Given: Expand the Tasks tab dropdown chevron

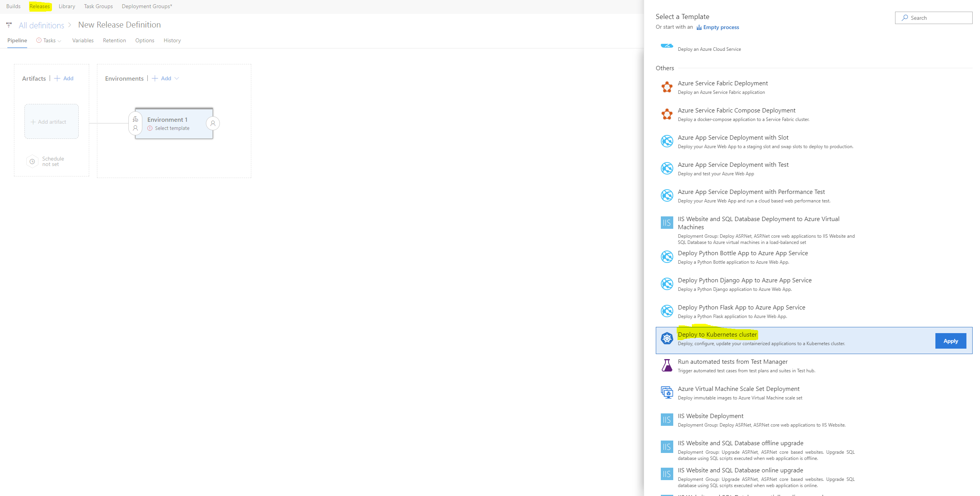Looking at the screenshot, I should click(59, 41).
